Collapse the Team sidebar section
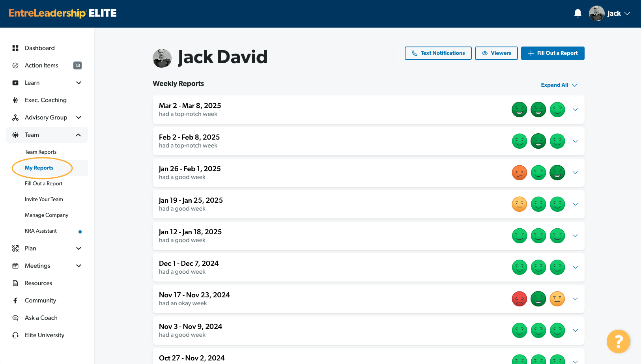641x364 pixels. (78, 135)
